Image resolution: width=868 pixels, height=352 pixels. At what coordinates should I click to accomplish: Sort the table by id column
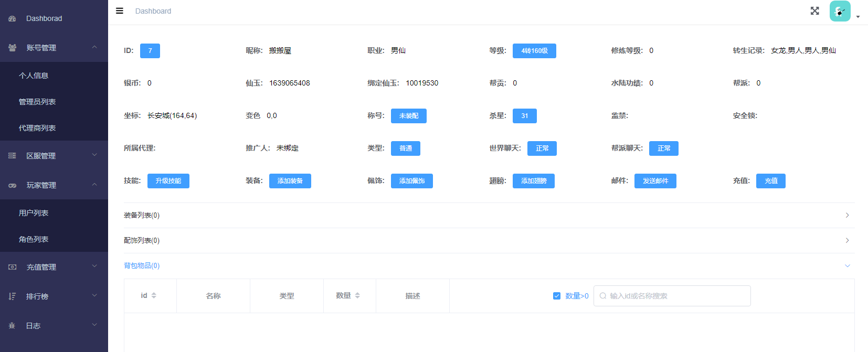click(x=154, y=296)
